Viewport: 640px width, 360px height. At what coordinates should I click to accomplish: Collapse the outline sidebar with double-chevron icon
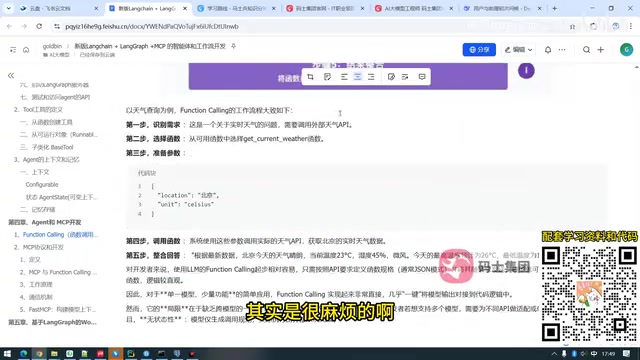pyautogui.click(x=11, y=75)
